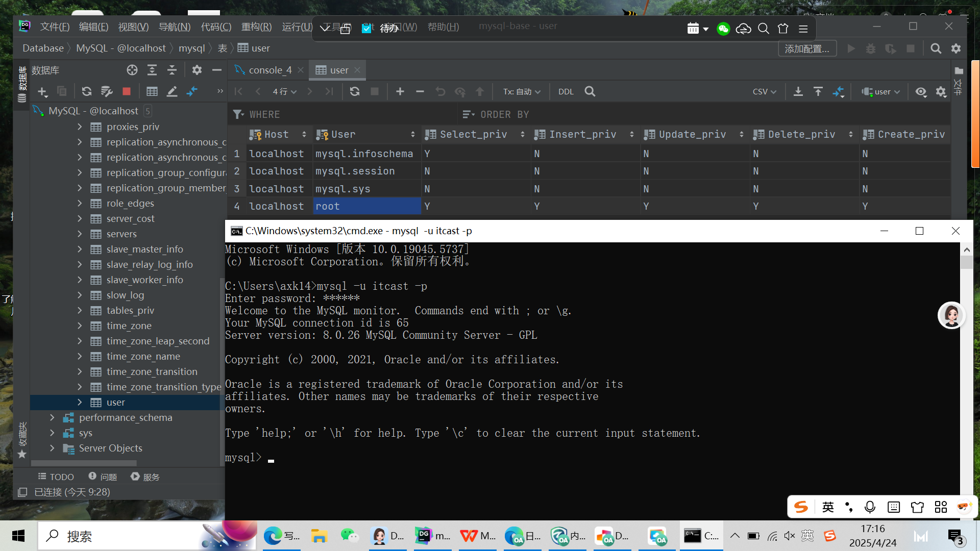Switch to the console_4 tab
The height and width of the screenshot is (551, 980).
269,70
